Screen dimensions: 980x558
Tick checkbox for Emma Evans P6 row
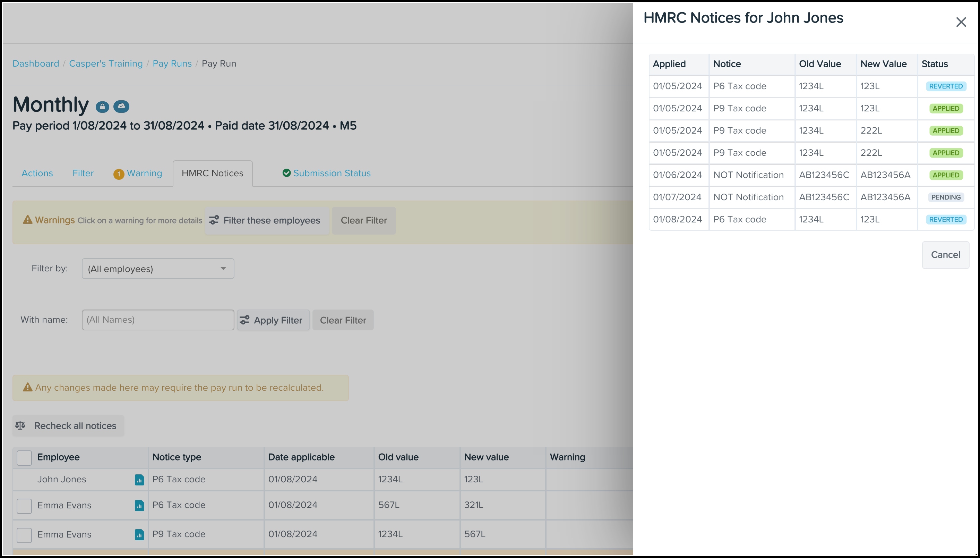(x=24, y=506)
